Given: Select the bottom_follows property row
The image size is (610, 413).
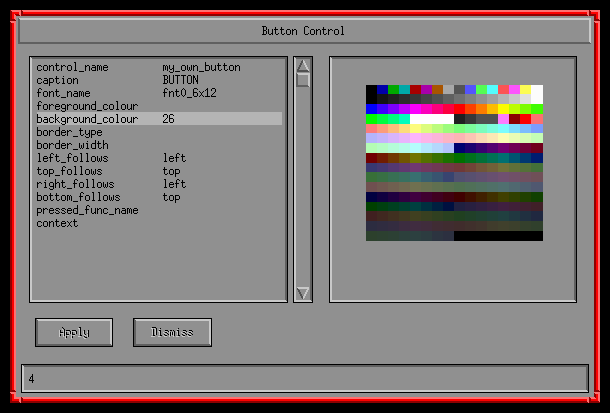Looking at the screenshot, I should pyautogui.click(x=159, y=197).
